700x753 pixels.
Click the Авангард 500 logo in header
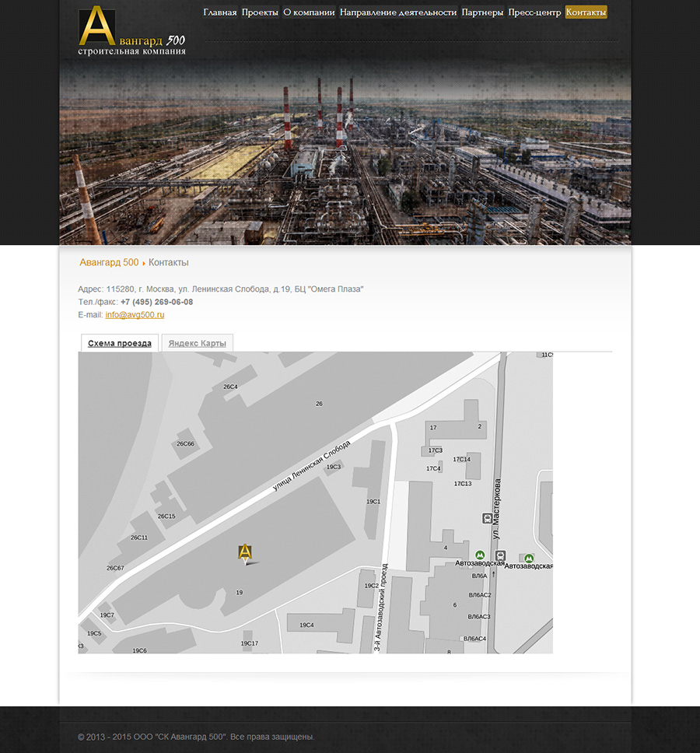[x=131, y=31]
